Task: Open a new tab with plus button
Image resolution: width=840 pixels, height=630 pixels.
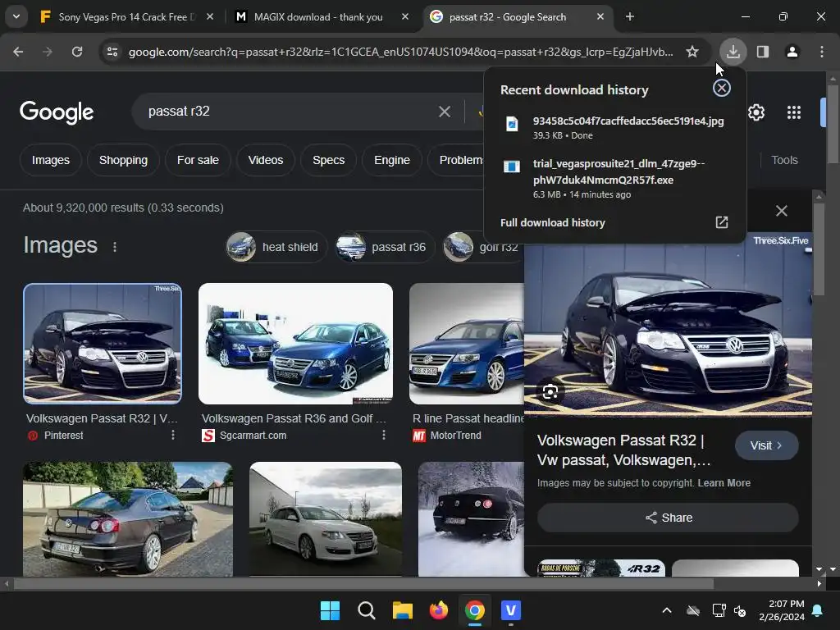Action: 629,17
